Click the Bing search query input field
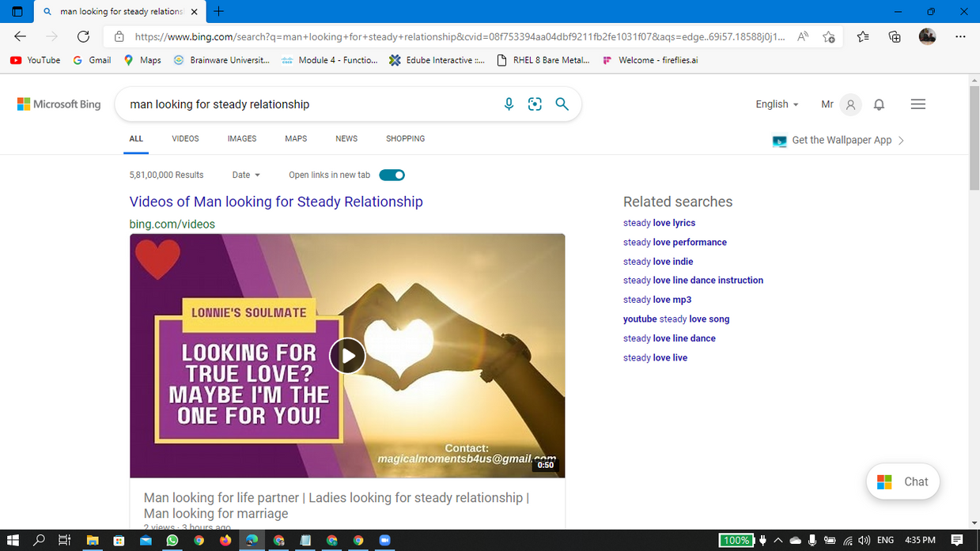Screen dimensions: 980x551 coord(308,104)
